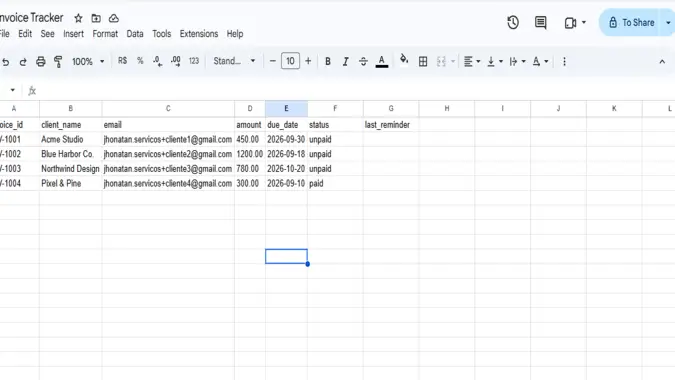
Task: Increase decimal places
Action: [176, 61]
